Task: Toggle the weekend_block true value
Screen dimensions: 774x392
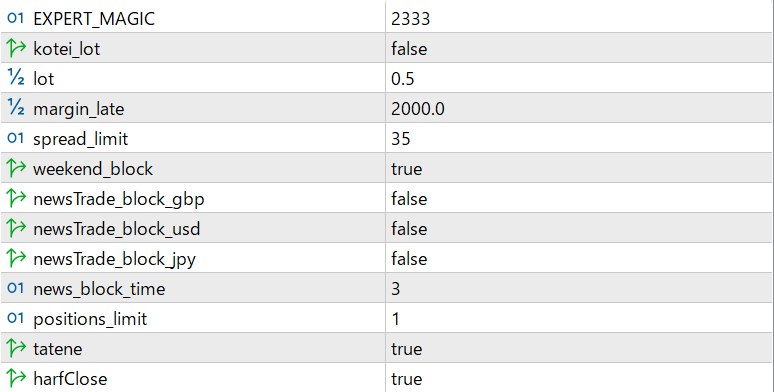Action: (x=579, y=168)
